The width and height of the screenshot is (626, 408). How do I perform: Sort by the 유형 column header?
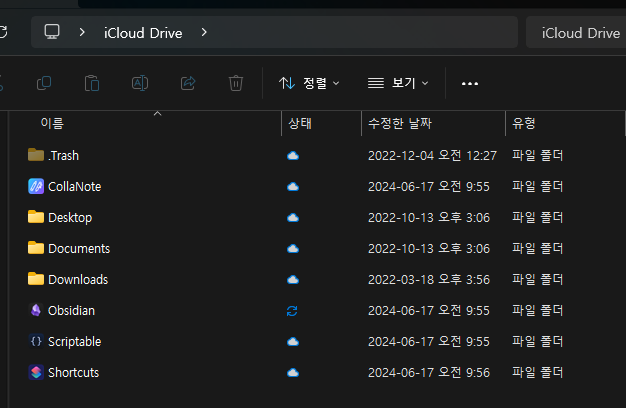pyautogui.click(x=523, y=123)
